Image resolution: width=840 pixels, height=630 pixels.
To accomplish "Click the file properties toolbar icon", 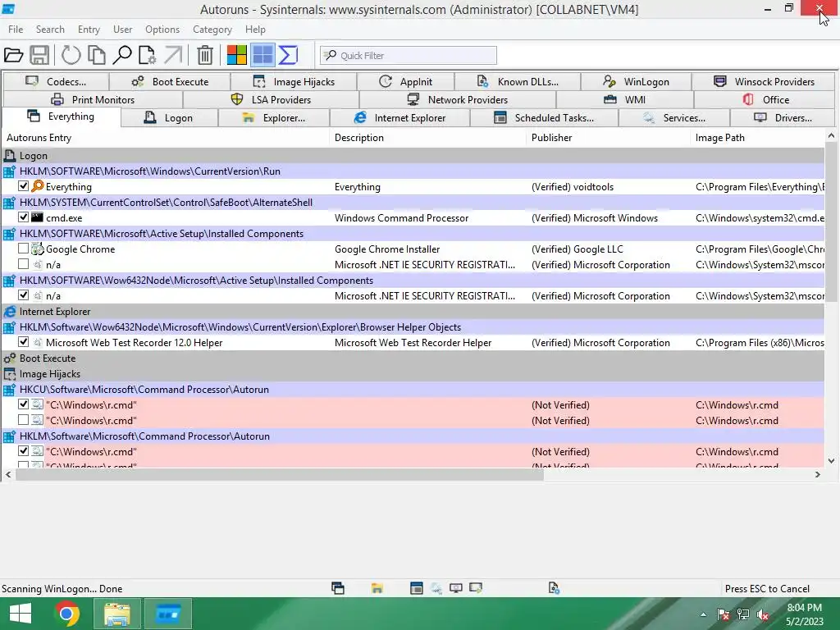I will (x=148, y=55).
